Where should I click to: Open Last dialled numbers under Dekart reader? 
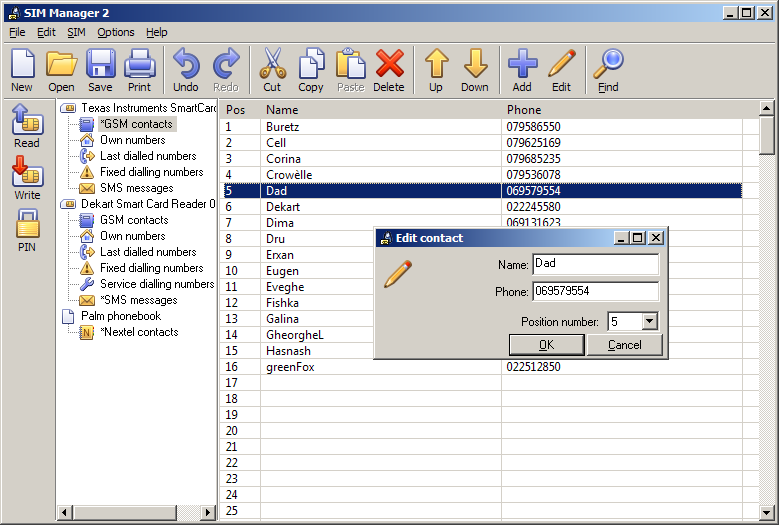pyautogui.click(x=148, y=252)
